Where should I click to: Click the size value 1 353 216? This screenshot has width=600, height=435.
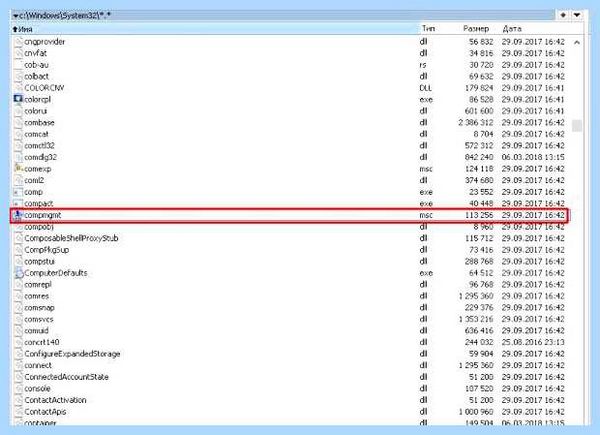pyautogui.click(x=476, y=319)
